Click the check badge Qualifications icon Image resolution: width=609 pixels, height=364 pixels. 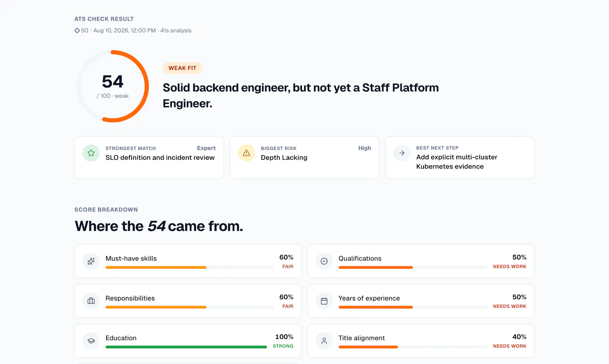[x=324, y=261]
